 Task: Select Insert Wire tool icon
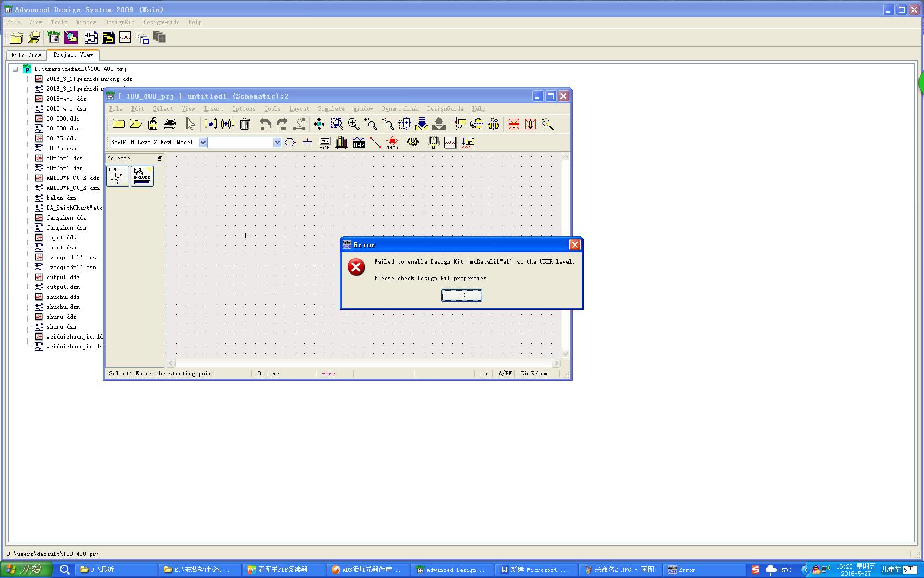pyautogui.click(x=375, y=143)
